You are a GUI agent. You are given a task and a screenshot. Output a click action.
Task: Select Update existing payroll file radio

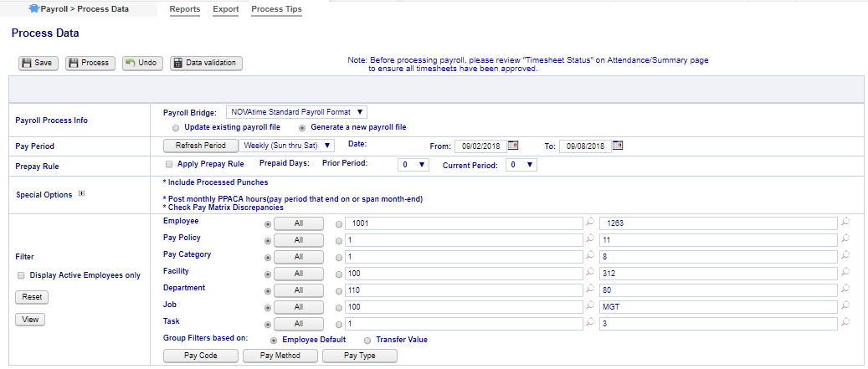point(176,127)
